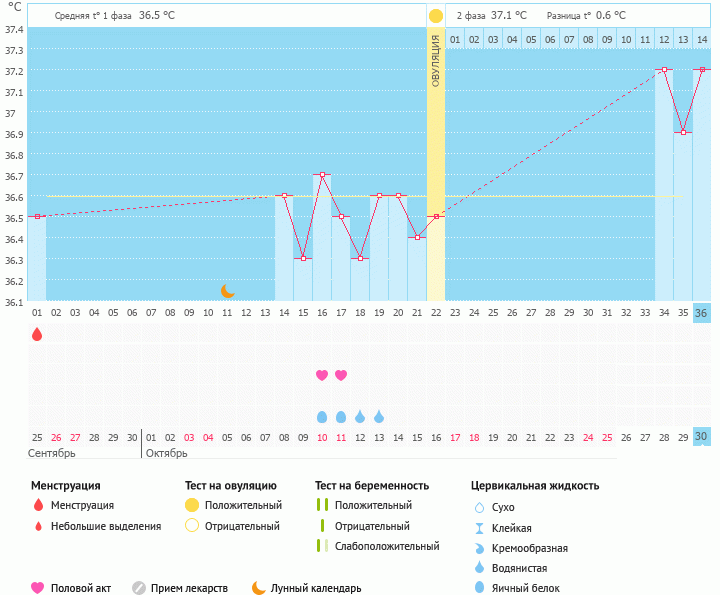Click the vertical ОВУЛЯЦИЯ column label
The height and width of the screenshot is (595, 720).
[x=436, y=60]
